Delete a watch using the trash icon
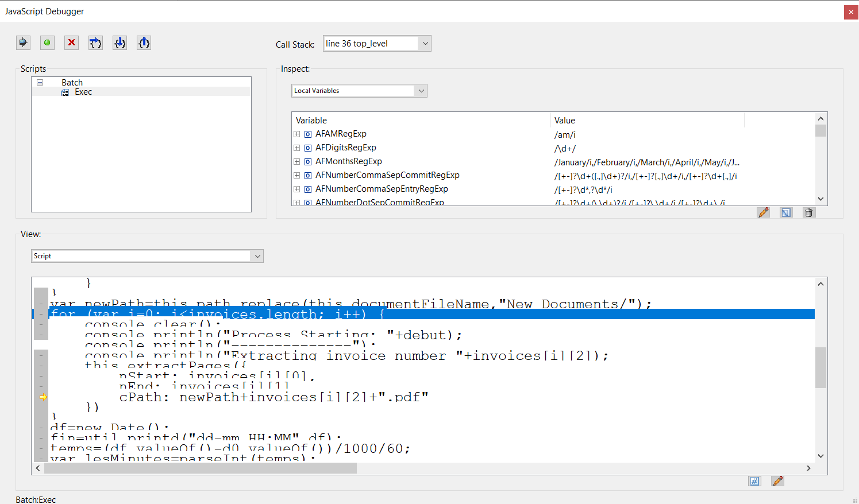 808,212
